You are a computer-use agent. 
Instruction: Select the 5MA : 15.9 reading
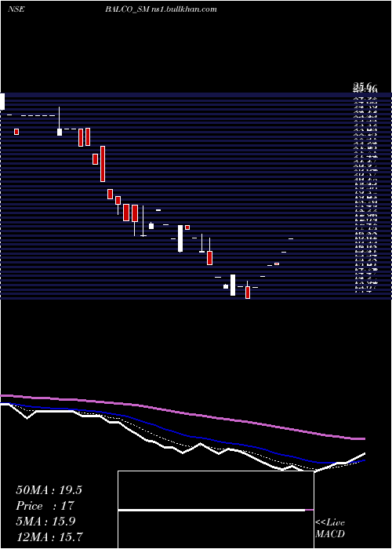click(45, 522)
